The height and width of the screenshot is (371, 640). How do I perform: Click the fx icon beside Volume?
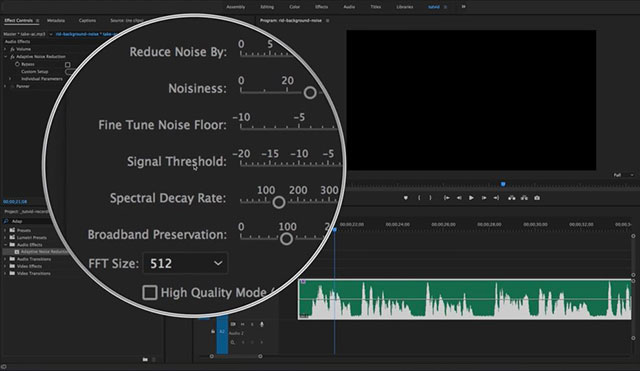[x=12, y=49]
